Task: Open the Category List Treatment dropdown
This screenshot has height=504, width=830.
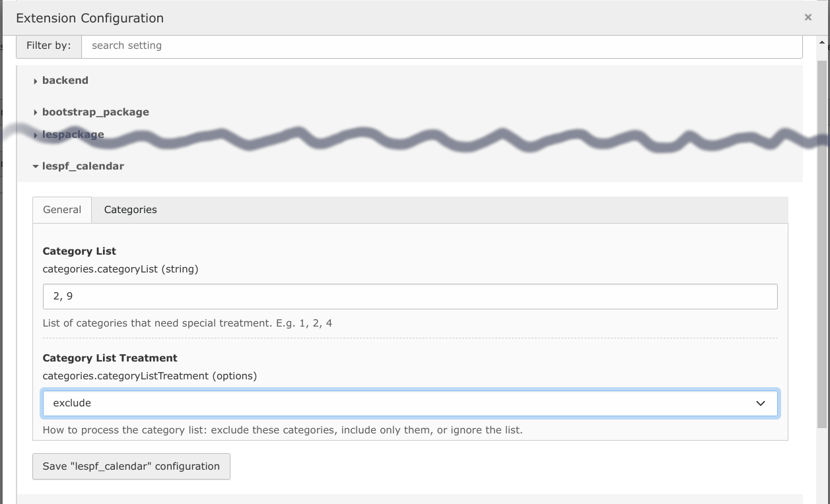Action: 409,403
